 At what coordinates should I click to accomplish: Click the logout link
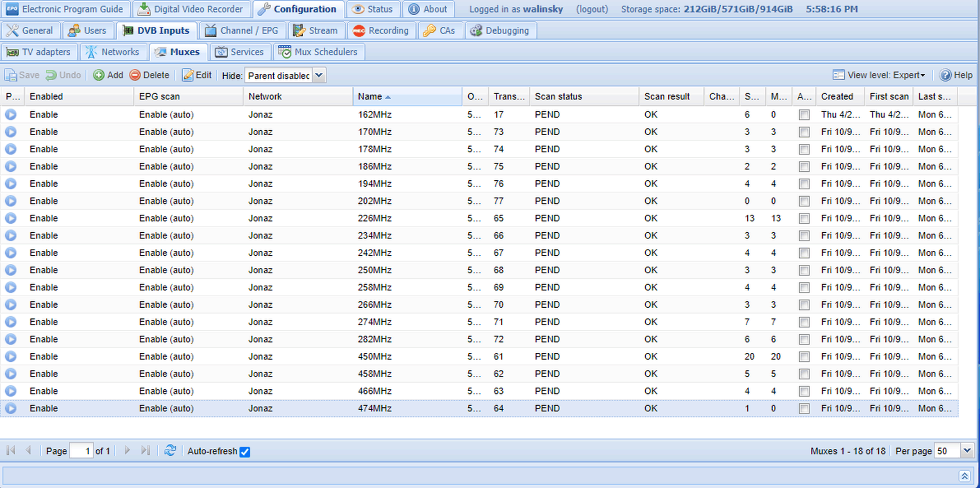(x=592, y=9)
